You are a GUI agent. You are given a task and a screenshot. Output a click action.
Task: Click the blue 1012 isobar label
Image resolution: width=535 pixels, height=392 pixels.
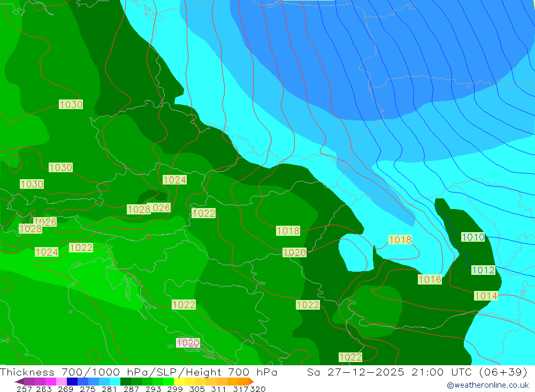[483, 270]
